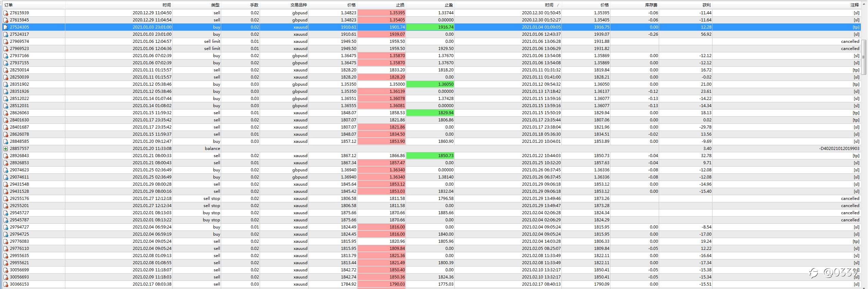
Task: Select the green take-profit cell 1829.94
Action: click(x=430, y=113)
